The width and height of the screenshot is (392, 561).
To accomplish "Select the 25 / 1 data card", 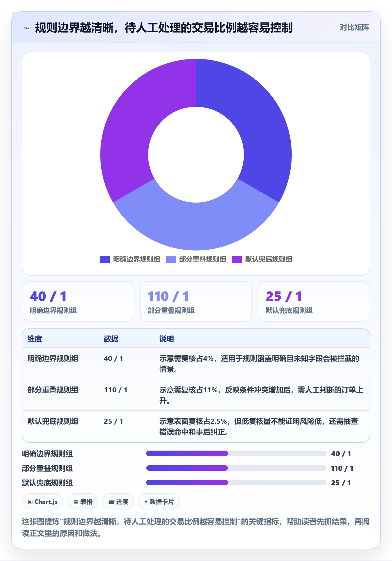I will pyautogui.click(x=314, y=302).
